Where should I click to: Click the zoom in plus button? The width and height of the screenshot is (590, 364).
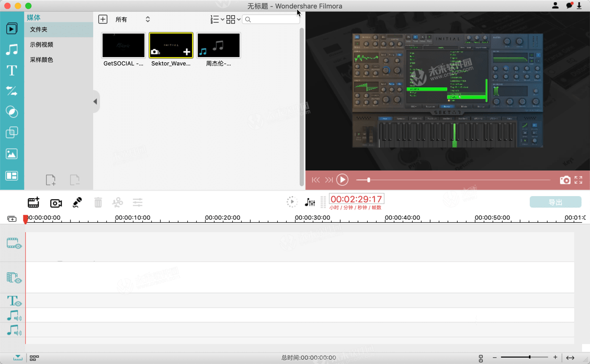click(555, 357)
